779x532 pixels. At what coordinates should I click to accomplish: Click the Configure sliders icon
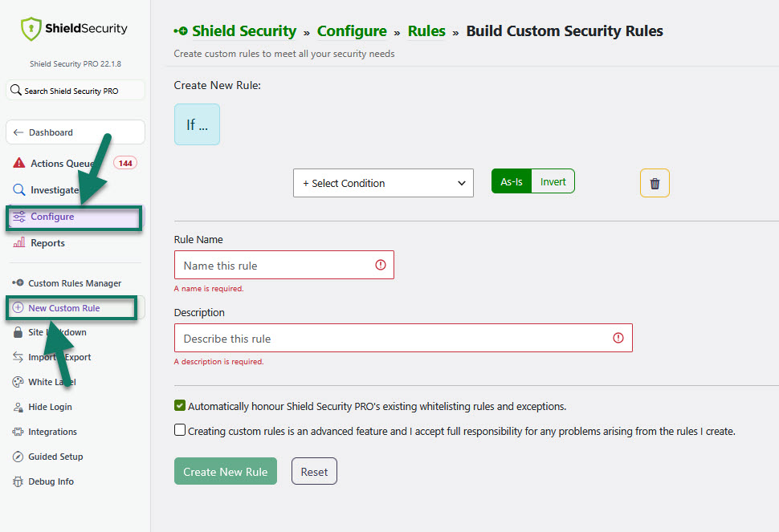point(19,217)
